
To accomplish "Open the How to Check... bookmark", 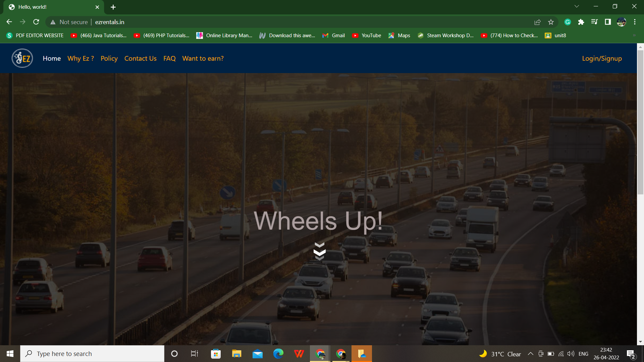I will (509, 36).
